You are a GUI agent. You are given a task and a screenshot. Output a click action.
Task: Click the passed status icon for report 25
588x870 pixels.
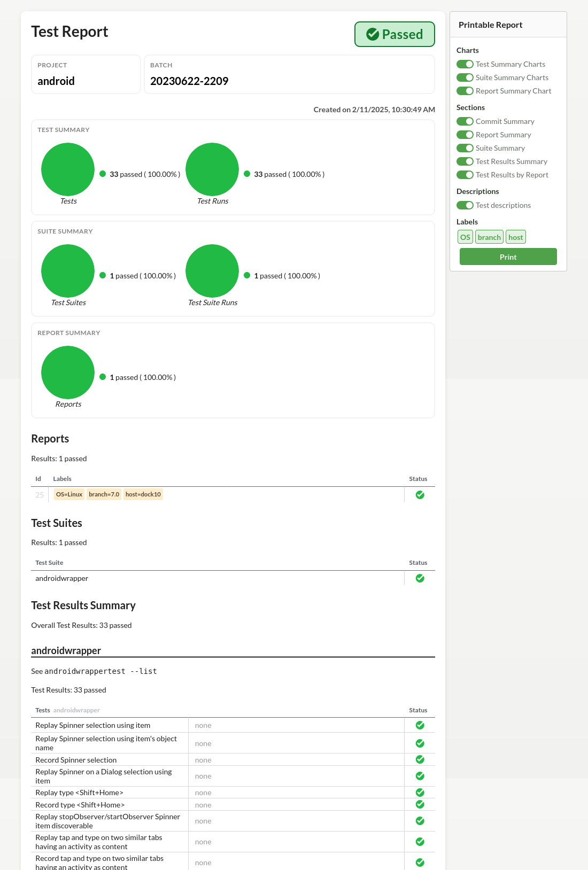[x=420, y=495]
